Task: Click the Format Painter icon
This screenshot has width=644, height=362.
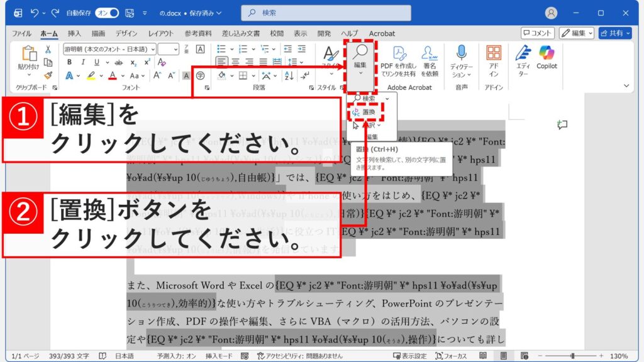Action: [48, 75]
